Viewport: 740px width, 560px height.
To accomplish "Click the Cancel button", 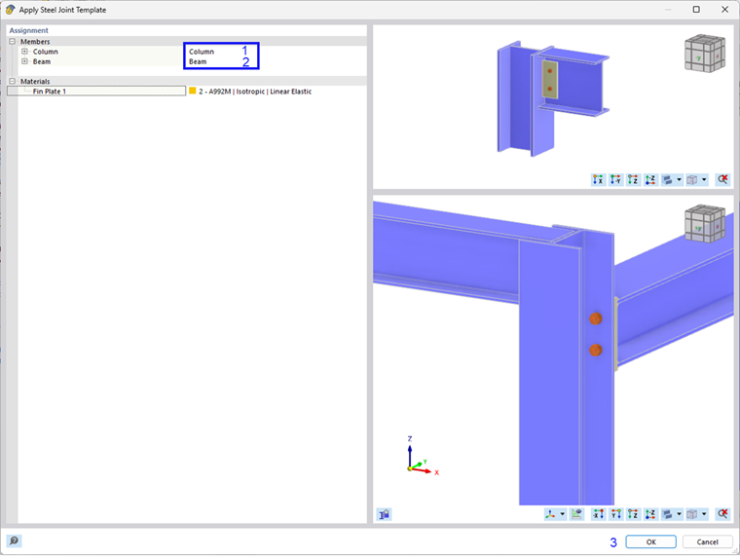I will pos(708,542).
